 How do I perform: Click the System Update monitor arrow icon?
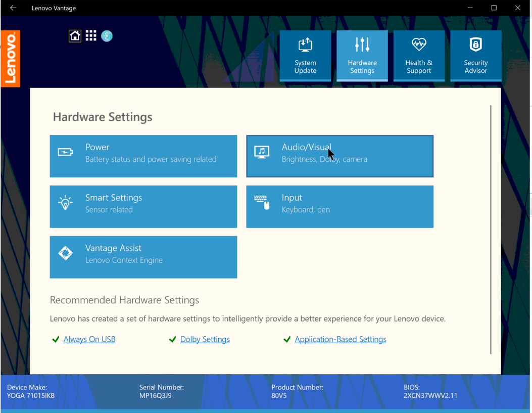[305, 45]
